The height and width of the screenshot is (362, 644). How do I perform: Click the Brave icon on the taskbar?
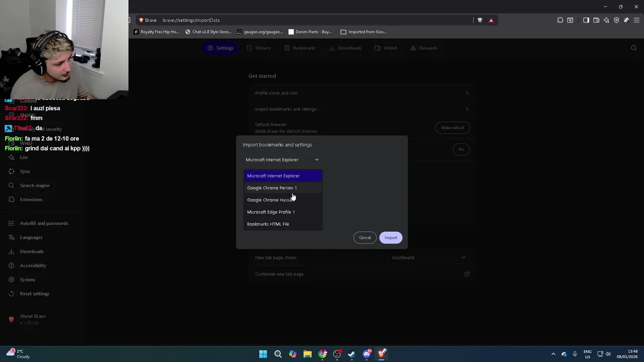(381, 354)
